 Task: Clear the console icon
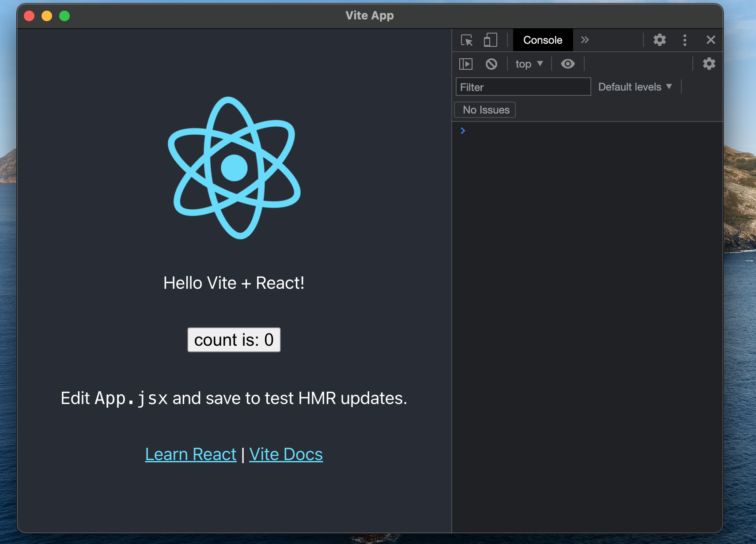coord(491,64)
